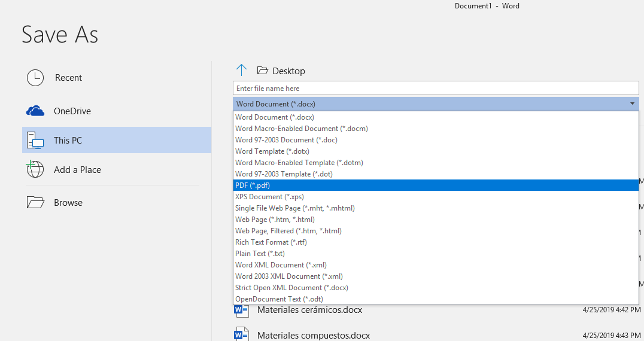Select Word Document (*.docx) list option
644x341 pixels.
pyautogui.click(x=436, y=117)
